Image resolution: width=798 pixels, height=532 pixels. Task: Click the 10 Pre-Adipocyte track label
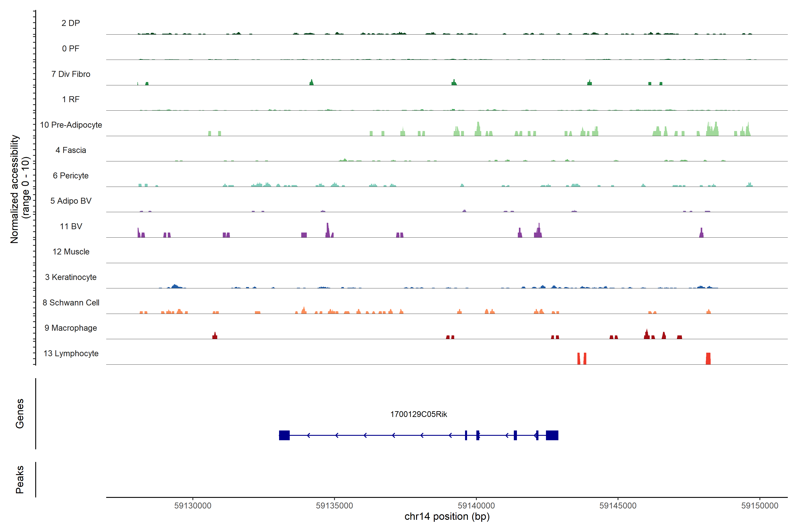pos(71,125)
